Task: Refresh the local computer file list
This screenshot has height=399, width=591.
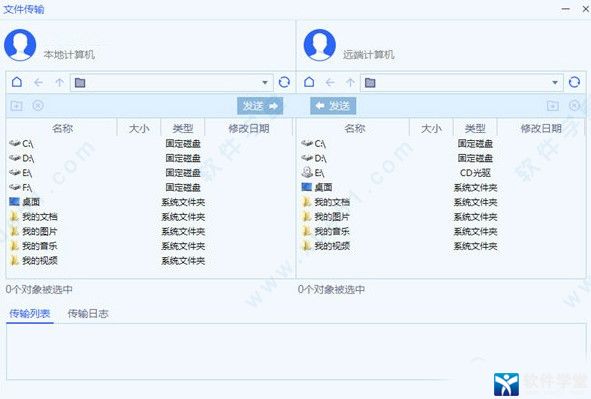Action: [x=284, y=82]
